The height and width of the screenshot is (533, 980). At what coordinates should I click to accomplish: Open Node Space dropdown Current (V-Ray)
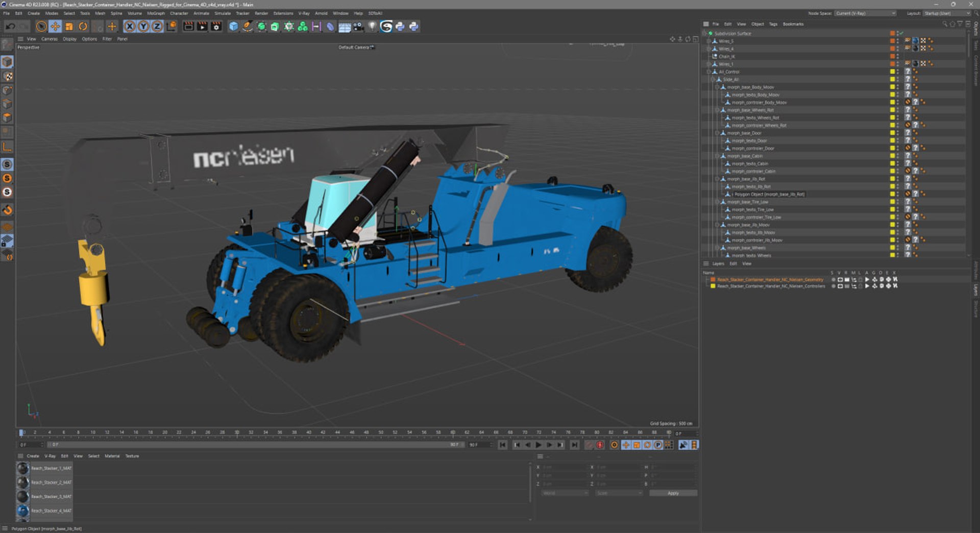click(866, 13)
